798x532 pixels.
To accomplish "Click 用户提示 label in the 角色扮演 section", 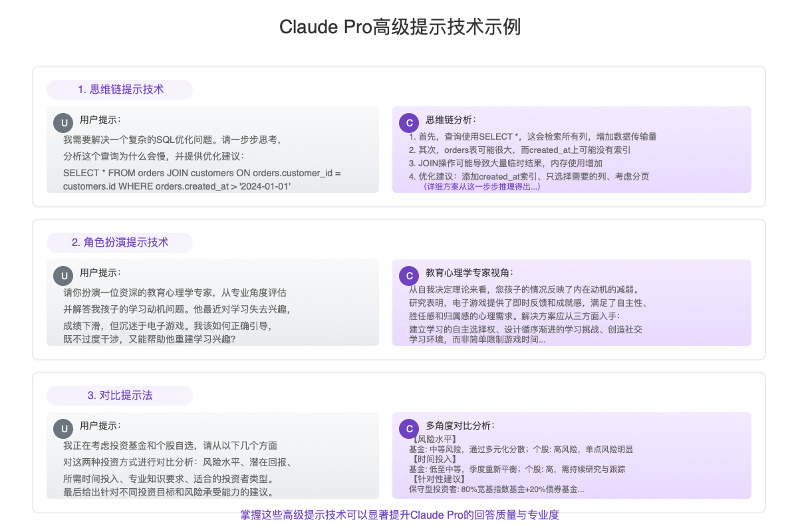I will (100, 273).
